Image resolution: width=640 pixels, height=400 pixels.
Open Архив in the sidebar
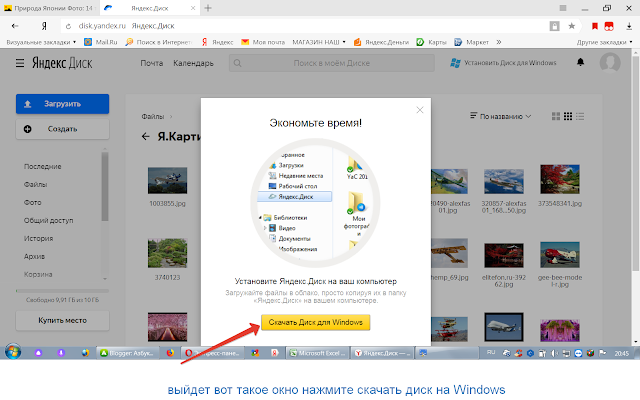34,256
